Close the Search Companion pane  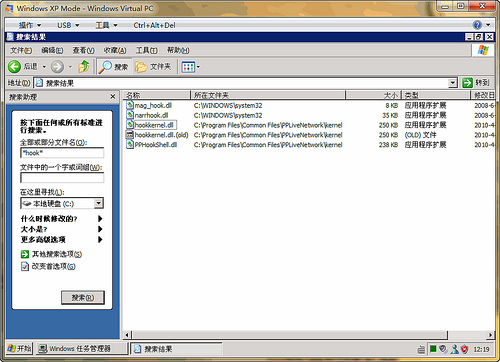click(113, 97)
